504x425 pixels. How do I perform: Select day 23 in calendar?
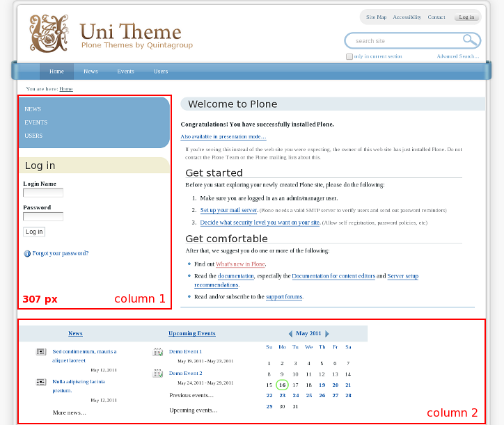tap(282, 396)
